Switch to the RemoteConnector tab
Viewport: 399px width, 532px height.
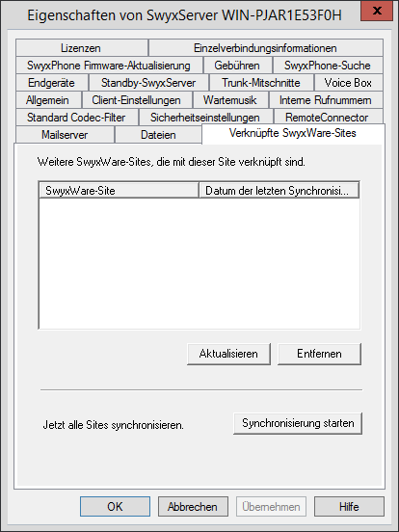point(328,117)
